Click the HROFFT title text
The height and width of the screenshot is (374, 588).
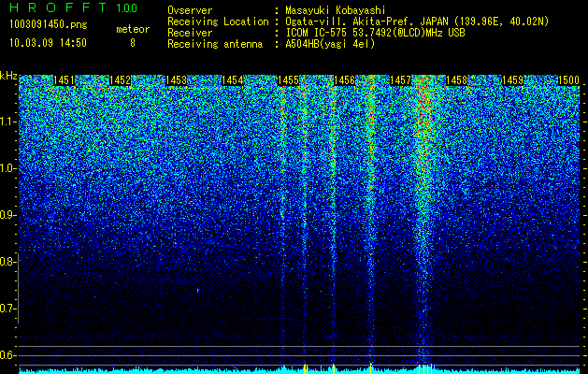tap(58, 7)
